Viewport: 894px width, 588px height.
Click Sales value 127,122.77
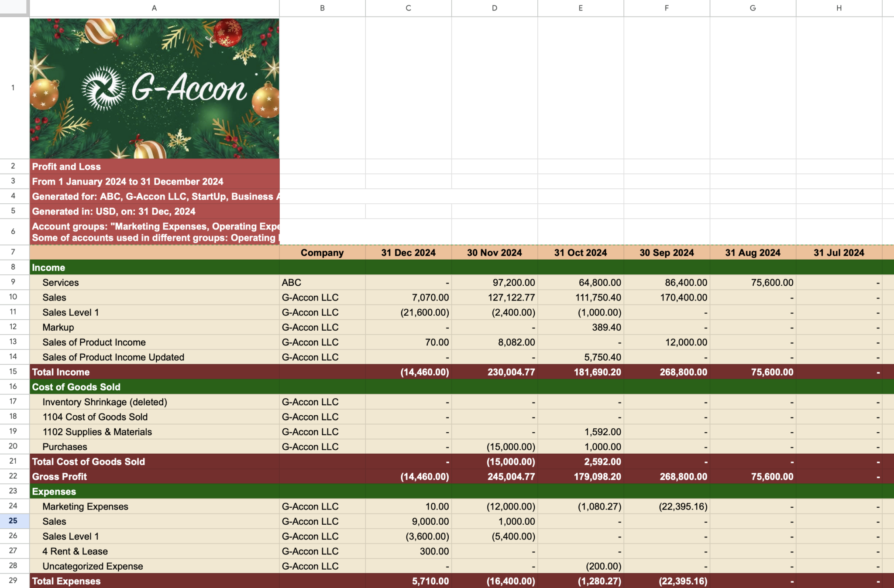[495, 297]
